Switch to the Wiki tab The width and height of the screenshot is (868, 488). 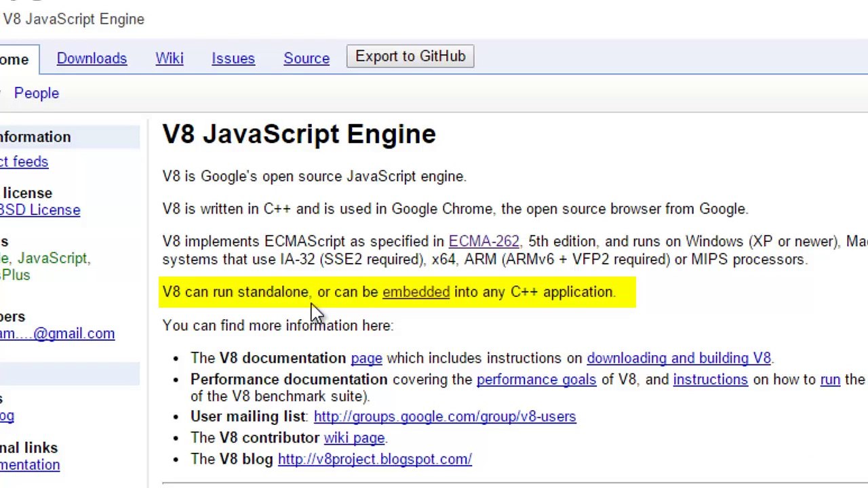tap(170, 58)
